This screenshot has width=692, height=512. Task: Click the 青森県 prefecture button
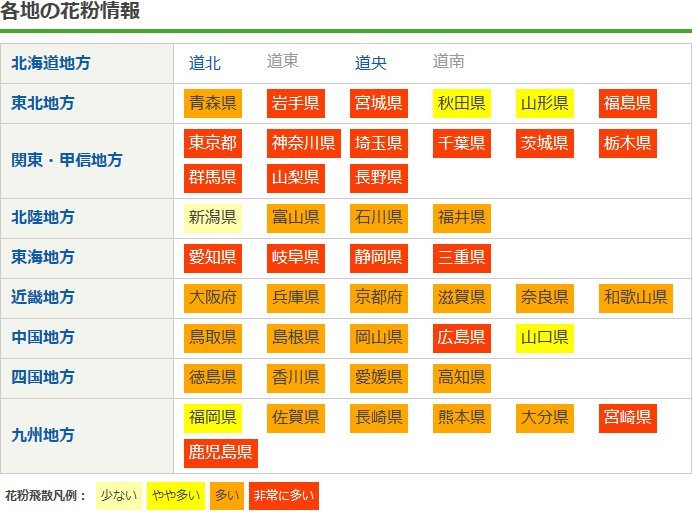pyautogui.click(x=213, y=103)
